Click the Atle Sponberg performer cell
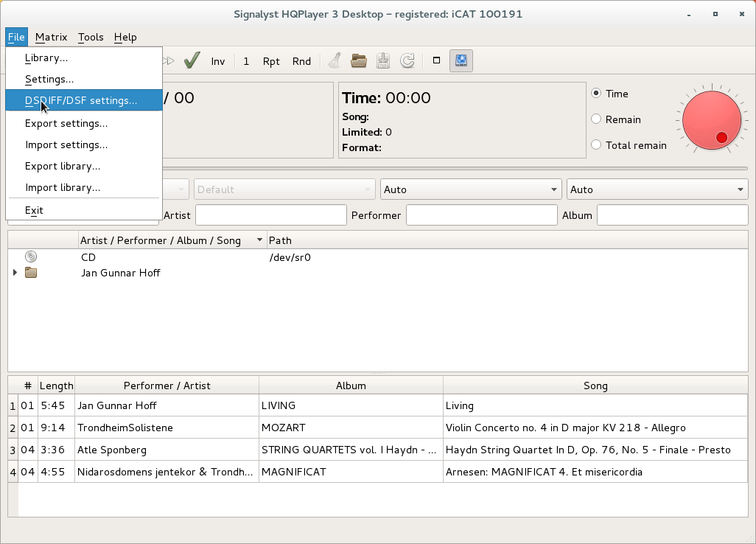This screenshot has height=544, width=756. point(167,450)
